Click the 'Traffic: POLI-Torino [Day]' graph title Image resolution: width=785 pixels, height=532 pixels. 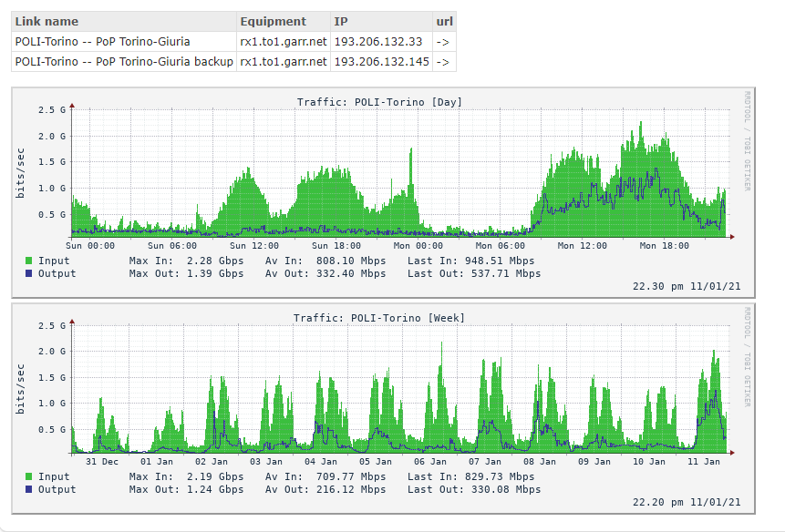(x=379, y=102)
